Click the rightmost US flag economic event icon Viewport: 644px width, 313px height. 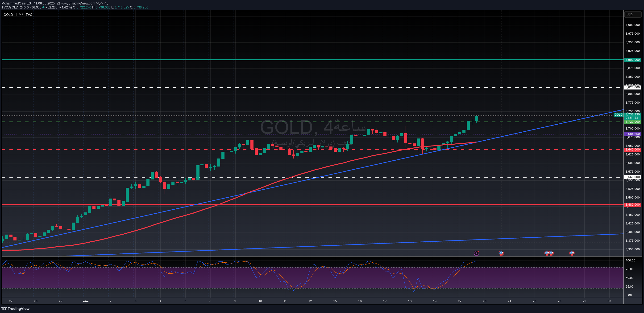(572, 253)
